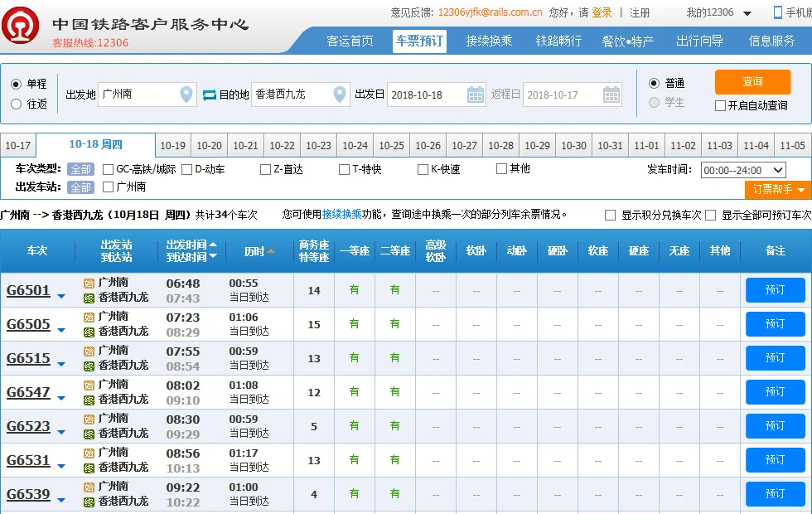This screenshot has height=514, width=812.
Task: Click the 手机版 mobile phone icon
Action: click(x=777, y=12)
